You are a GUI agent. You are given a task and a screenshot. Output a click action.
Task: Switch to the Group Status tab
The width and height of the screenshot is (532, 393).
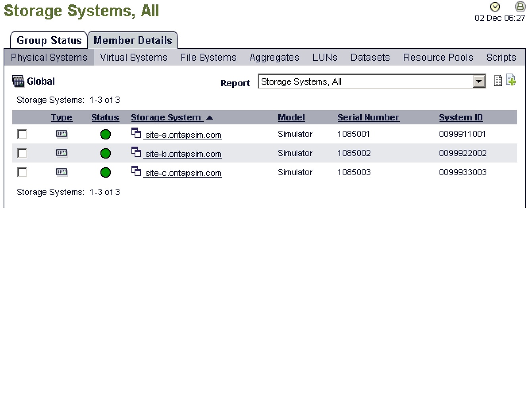[x=49, y=41]
